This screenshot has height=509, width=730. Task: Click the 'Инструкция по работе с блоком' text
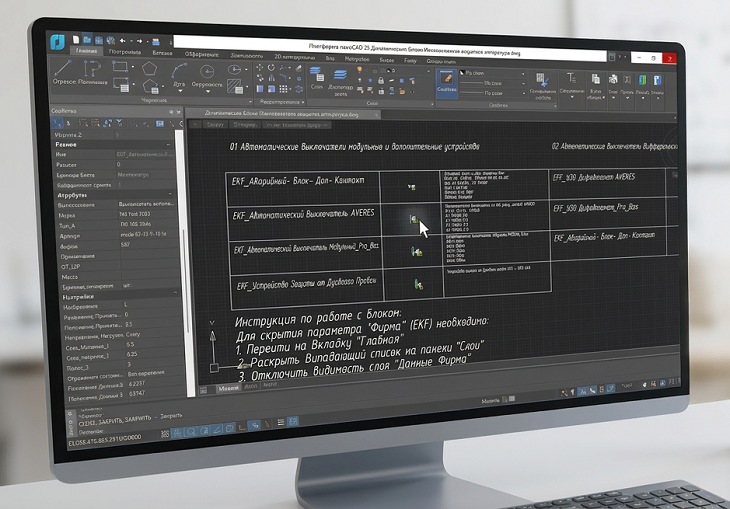tap(318, 318)
